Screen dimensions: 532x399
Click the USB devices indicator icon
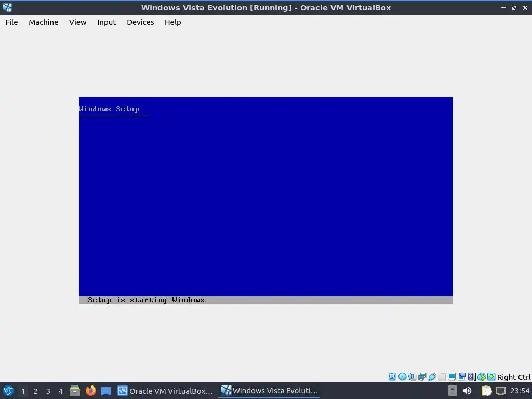pyautogui.click(x=432, y=376)
